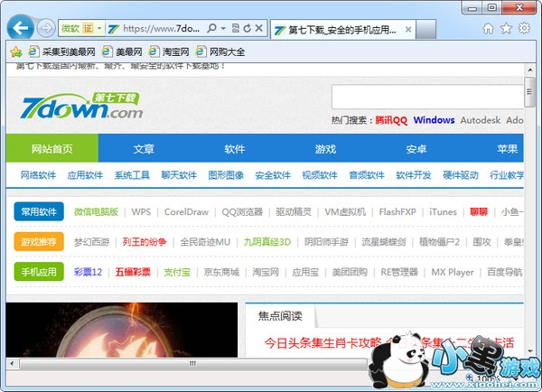Viewport: 542px width, 392px height.
Task: Open 植物僵尸2 game link
Action: coord(439,242)
